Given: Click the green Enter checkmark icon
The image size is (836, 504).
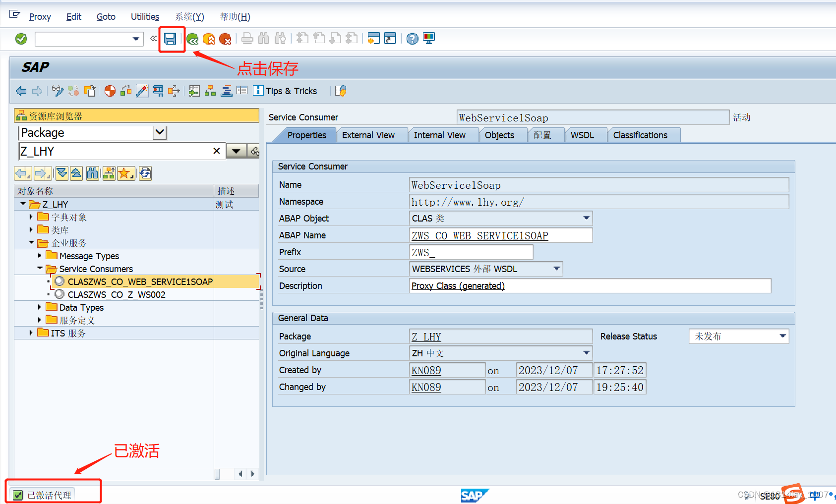Looking at the screenshot, I should click(21, 39).
